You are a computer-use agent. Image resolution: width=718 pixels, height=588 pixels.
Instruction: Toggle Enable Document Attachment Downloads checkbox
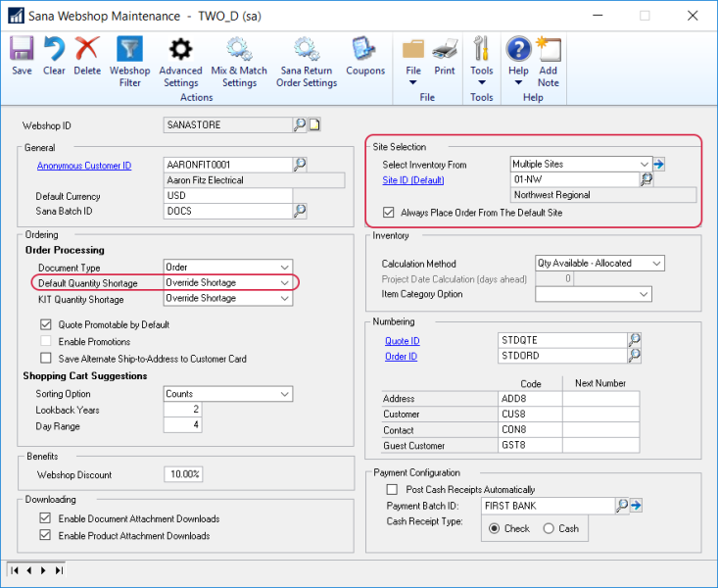coord(45,517)
